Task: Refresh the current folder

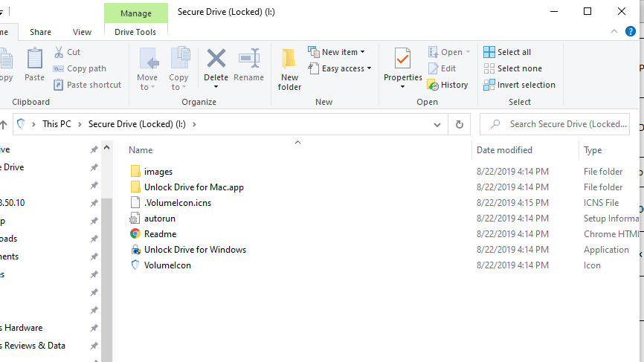Action: 459,124
